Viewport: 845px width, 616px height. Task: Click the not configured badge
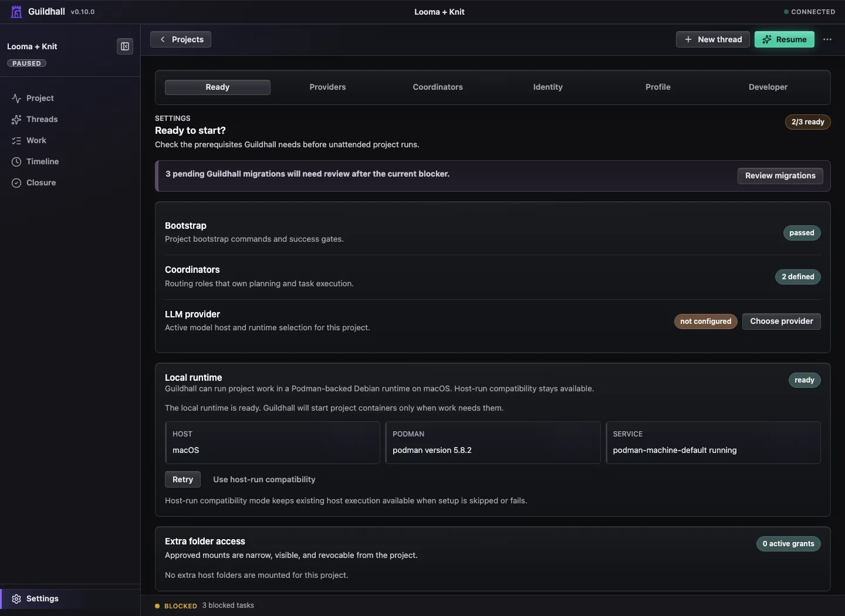[x=706, y=321]
